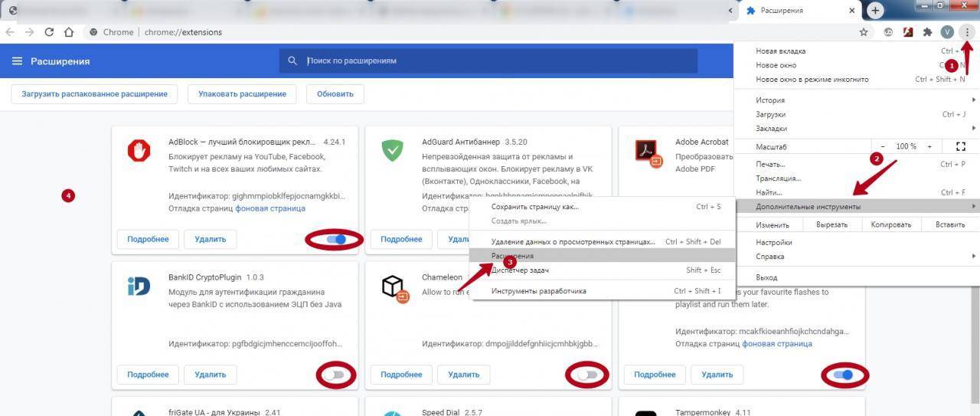Choose Новое окно in Chrome menu

(856, 65)
